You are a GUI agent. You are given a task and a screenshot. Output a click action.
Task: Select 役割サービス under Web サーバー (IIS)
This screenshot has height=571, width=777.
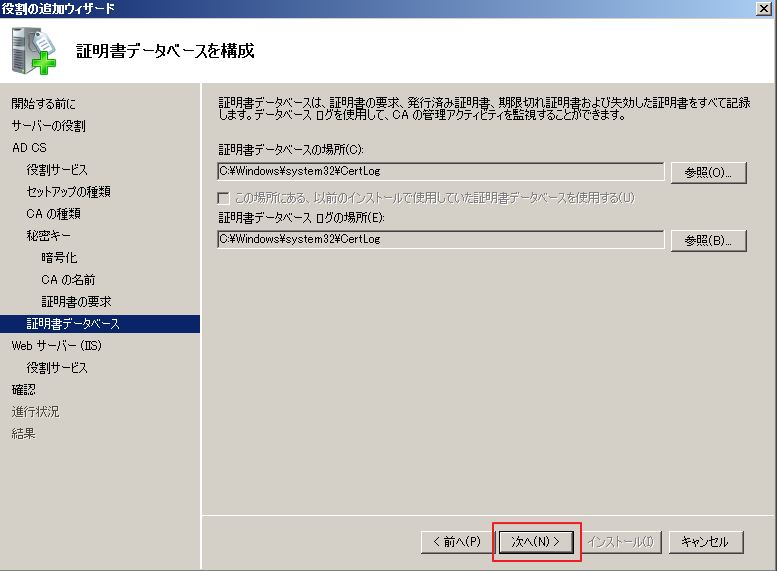(x=57, y=368)
